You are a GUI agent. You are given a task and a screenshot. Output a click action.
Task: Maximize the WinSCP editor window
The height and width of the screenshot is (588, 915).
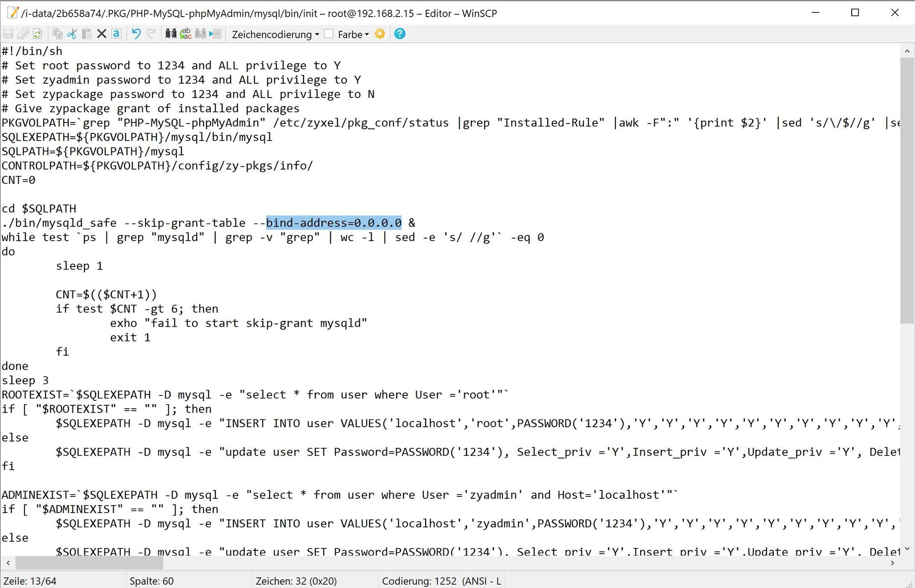point(855,13)
